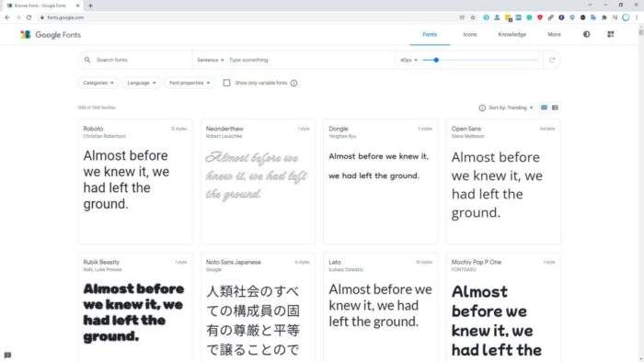The width and height of the screenshot is (644, 362).
Task: Open the Sort by Trending dropdown
Action: pos(511,107)
